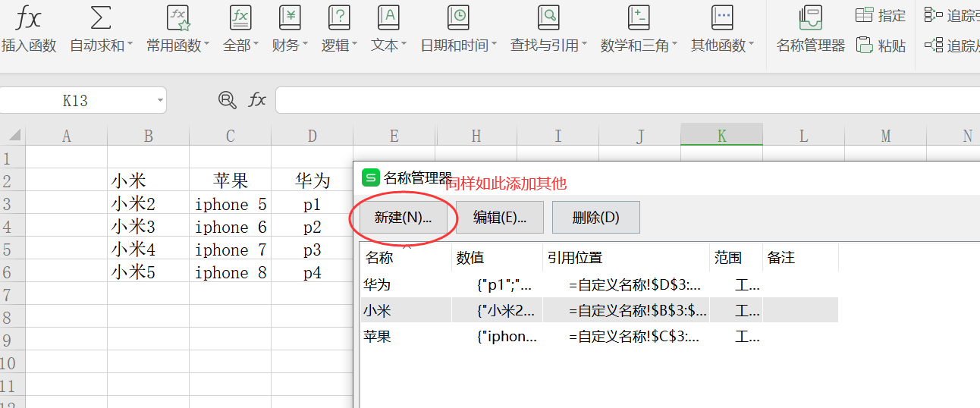Click 编辑(E)... in Name Manager
Viewport: 980px width, 408px height.
click(498, 217)
